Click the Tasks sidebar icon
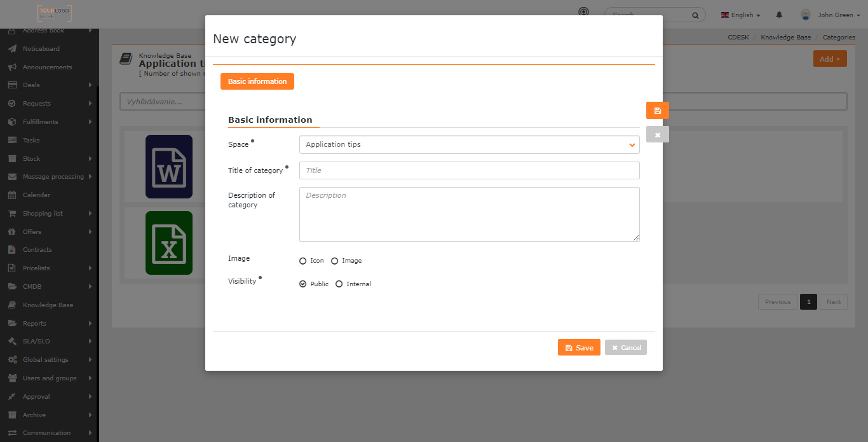The height and width of the screenshot is (442, 868). tap(11, 140)
